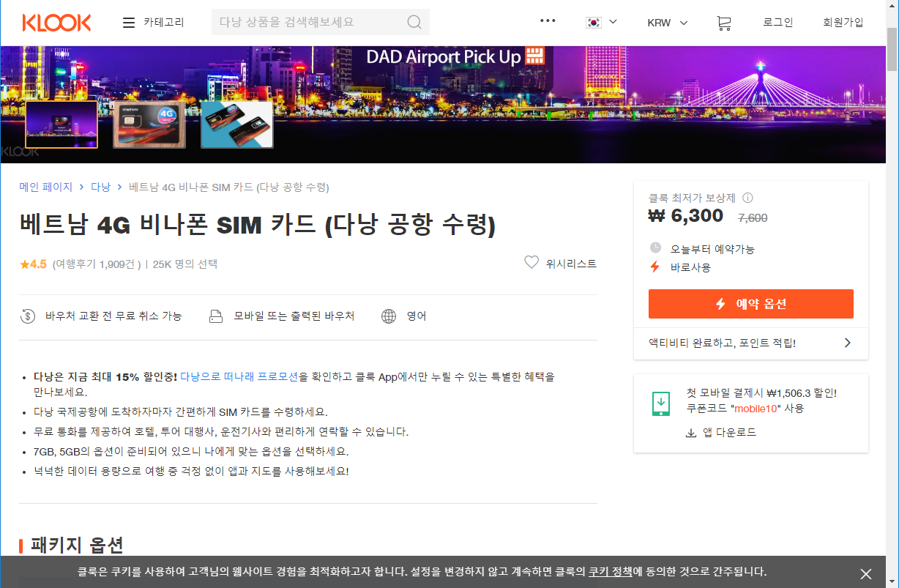Click the strikethrough 7,600 original price
899x588 pixels.
[x=753, y=217]
